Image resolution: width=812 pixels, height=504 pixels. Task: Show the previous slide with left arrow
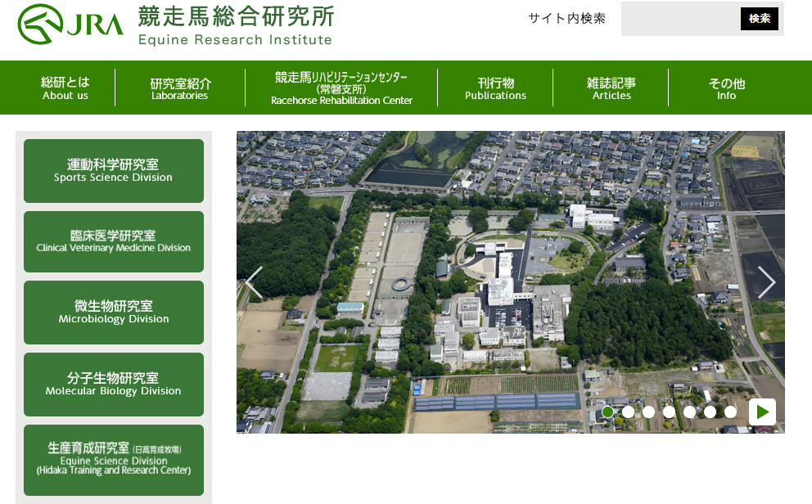click(x=255, y=282)
